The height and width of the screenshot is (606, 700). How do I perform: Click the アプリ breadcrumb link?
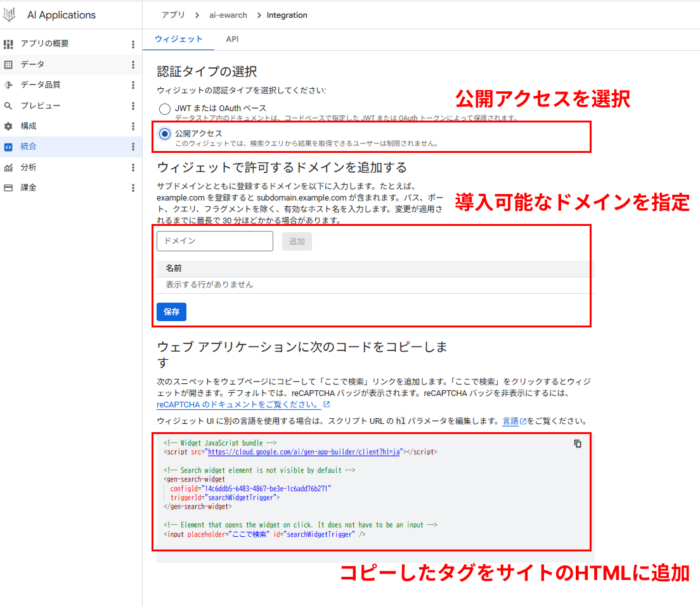pos(173,15)
